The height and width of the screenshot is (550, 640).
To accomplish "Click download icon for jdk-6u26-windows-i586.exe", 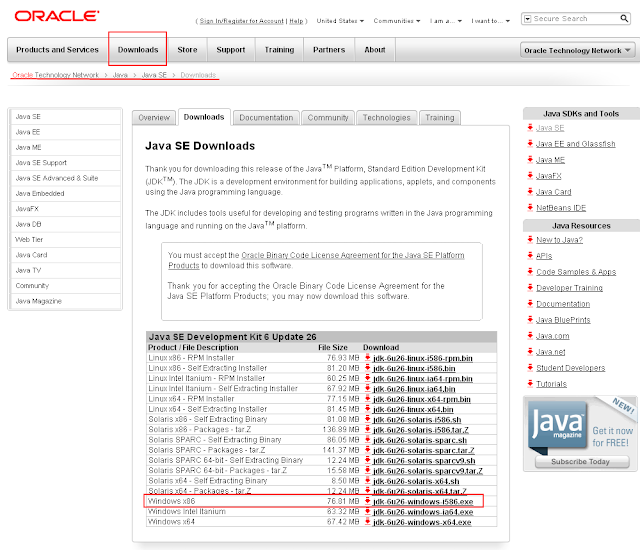I will coord(367,501).
